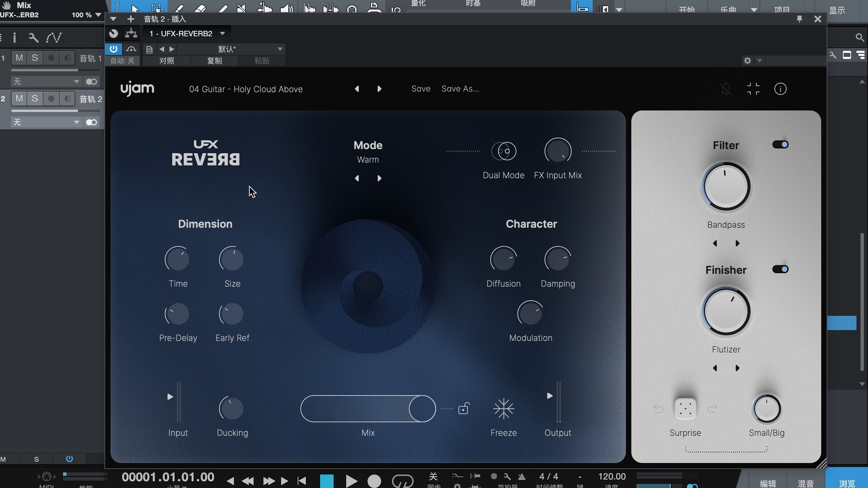Toggle Freeze snowflake icon
The width and height of the screenshot is (868, 488).
(504, 409)
